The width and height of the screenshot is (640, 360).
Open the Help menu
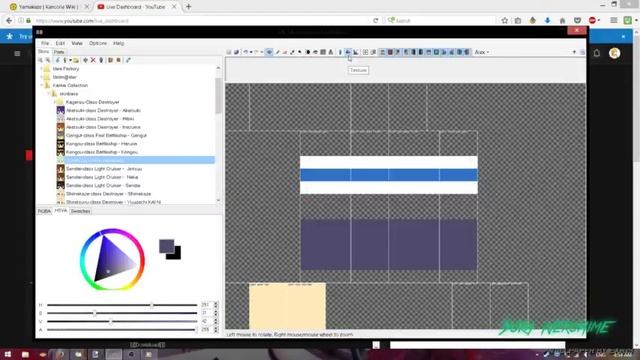click(x=119, y=43)
